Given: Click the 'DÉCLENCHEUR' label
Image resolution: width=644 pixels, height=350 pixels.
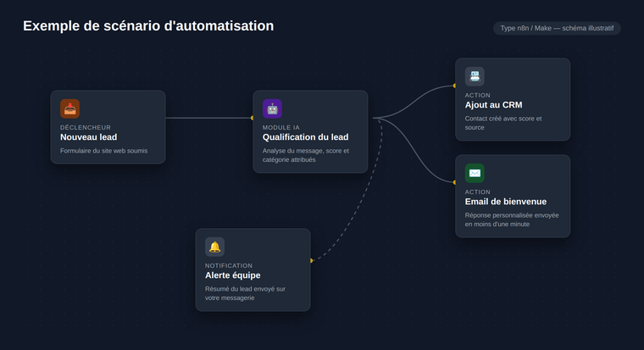Looking at the screenshot, I should tap(86, 128).
